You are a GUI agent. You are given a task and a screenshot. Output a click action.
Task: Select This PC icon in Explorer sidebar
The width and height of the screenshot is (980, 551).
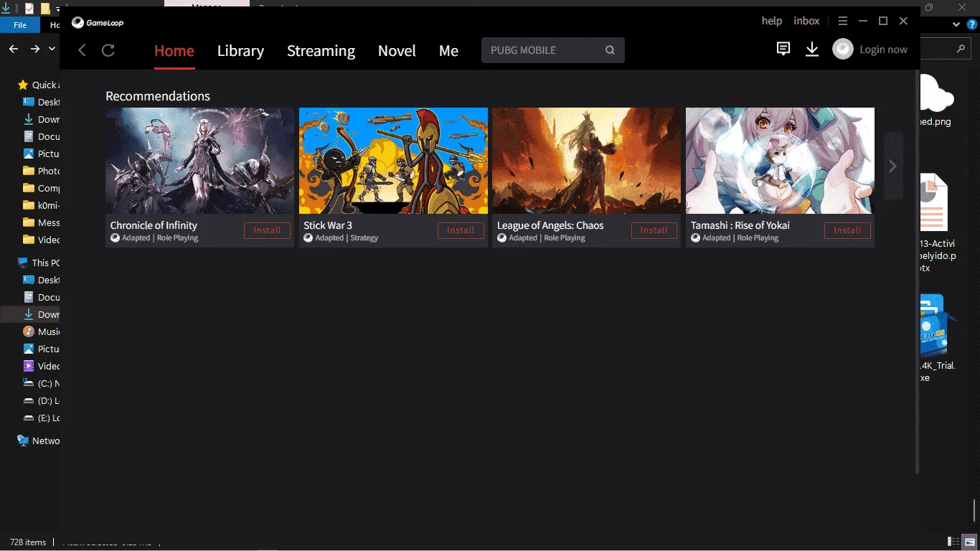click(23, 263)
